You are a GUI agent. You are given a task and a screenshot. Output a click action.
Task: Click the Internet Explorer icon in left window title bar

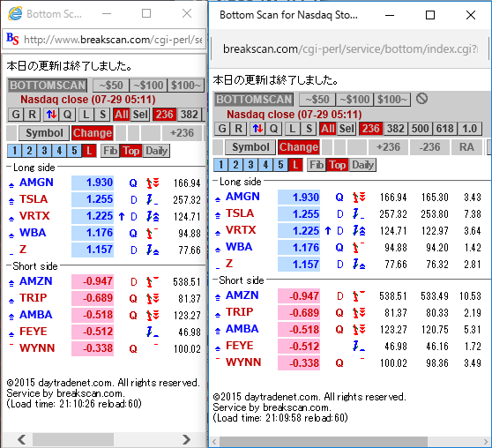tap(15, 13)
